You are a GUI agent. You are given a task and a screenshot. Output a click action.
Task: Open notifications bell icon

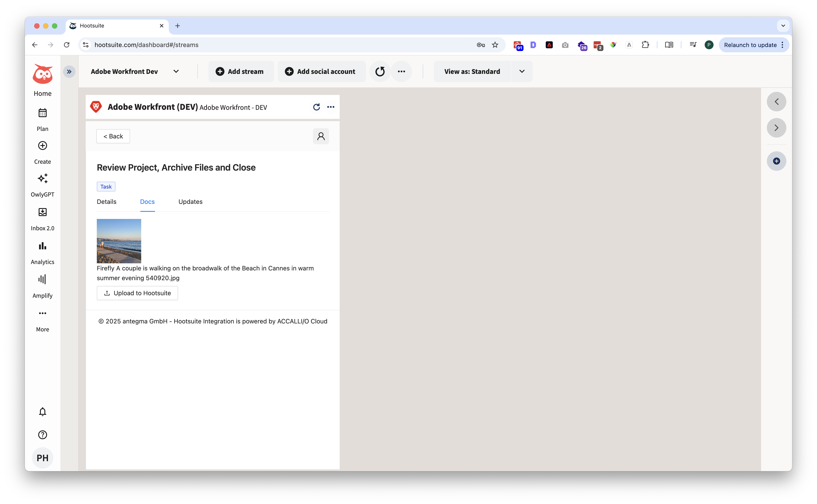pyautogui.click(x=42, y=412)
